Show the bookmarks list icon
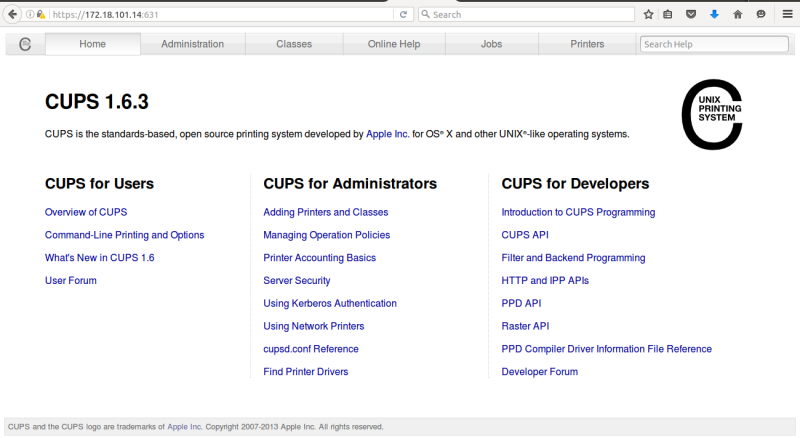Viewport: 800px width, 438px height. point(667,14)
